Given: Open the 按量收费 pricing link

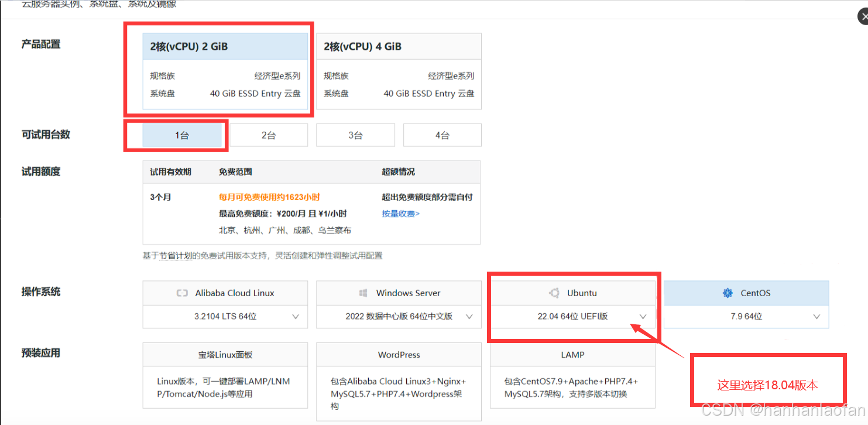Looking at the screenshot, I should coord(401,214).
